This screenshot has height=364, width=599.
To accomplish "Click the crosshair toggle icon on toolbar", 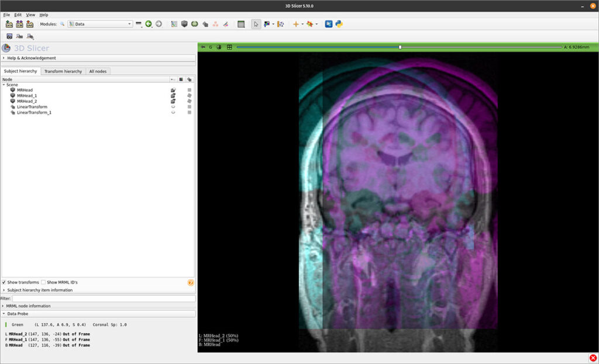I will pyautogui.click(x=296, y=24).
